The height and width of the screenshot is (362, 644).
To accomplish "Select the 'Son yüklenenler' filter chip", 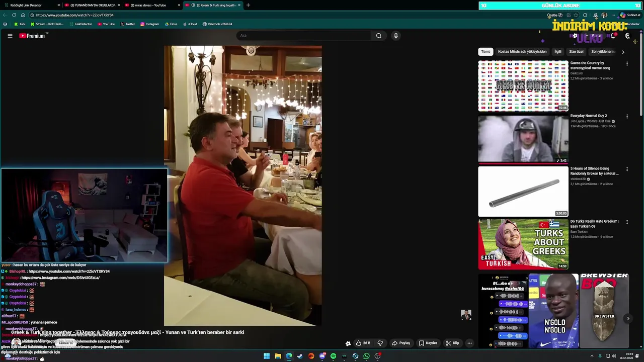I will coord(603,52).
